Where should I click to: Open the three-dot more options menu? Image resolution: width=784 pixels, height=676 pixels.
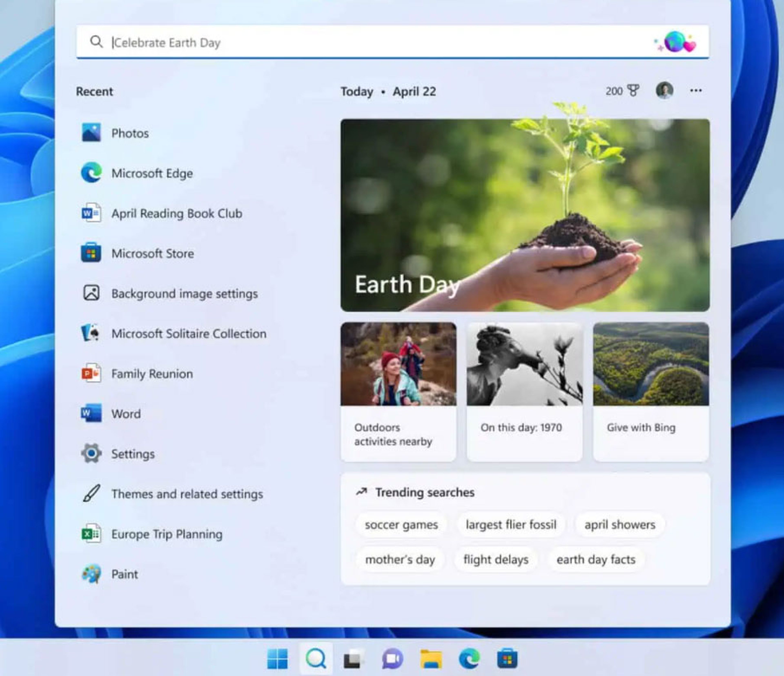coord(696,90)
